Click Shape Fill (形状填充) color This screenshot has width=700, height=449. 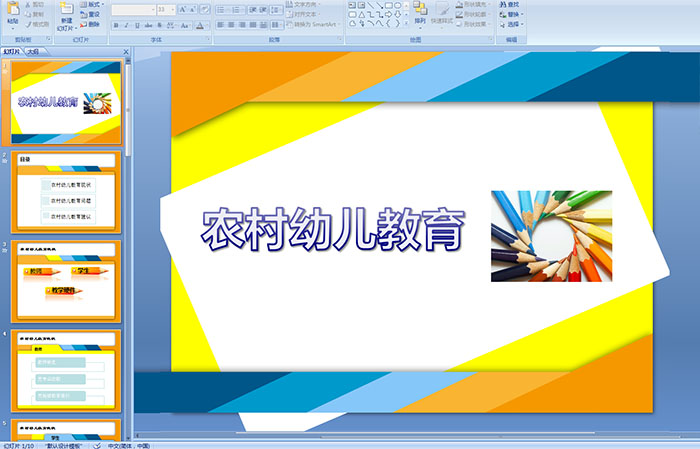click(472, 4)
